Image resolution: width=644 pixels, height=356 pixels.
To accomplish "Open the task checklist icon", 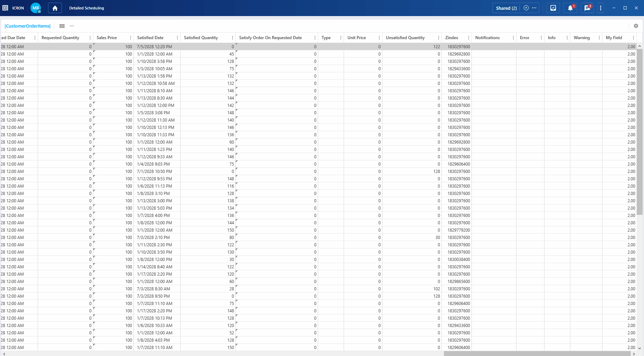I will click(553, 8).
